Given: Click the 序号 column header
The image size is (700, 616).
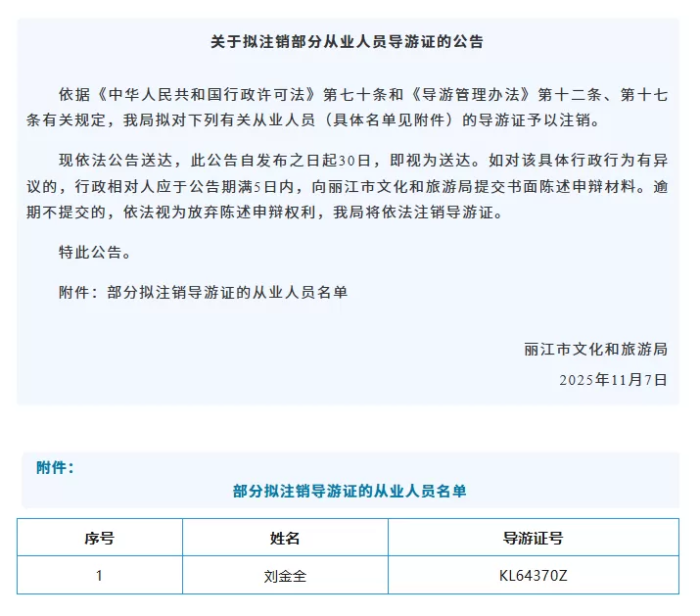Looking at the screenshot, I should click(99, 538).
